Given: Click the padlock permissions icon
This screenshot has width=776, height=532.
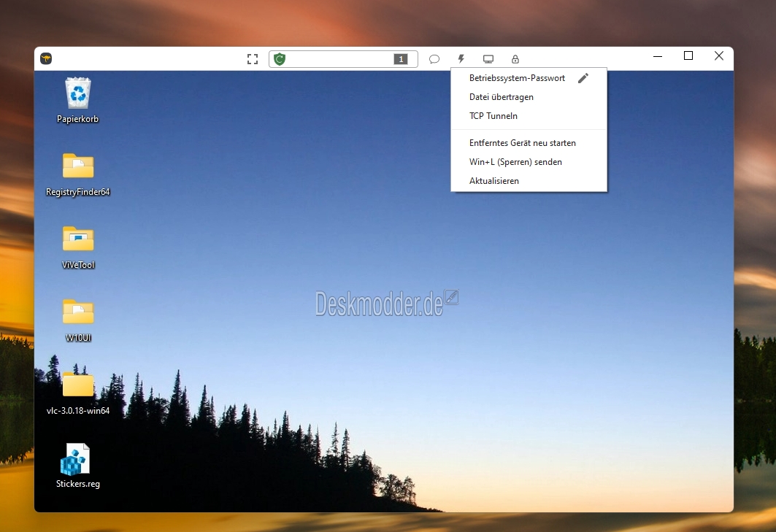Looking at the screenshot, I should point(515,59).
